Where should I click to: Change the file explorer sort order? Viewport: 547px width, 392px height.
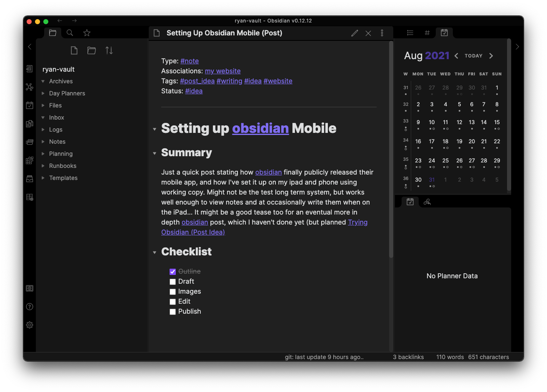[109, 50]
